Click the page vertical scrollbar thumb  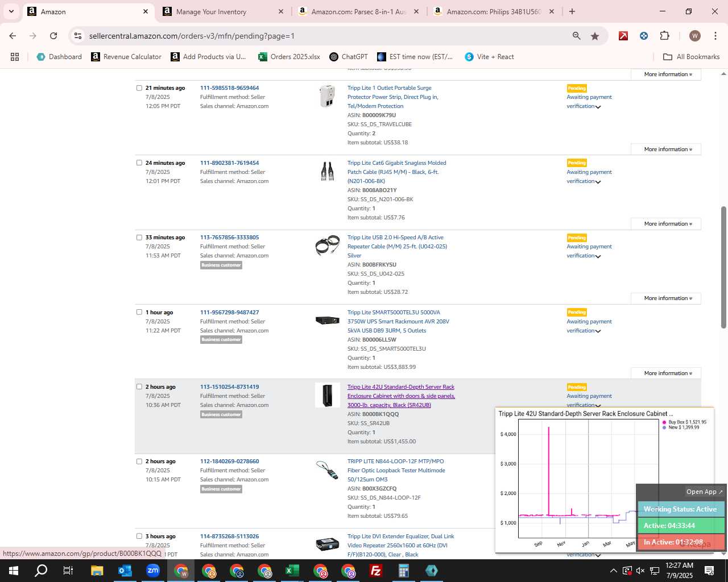[723, 267]
